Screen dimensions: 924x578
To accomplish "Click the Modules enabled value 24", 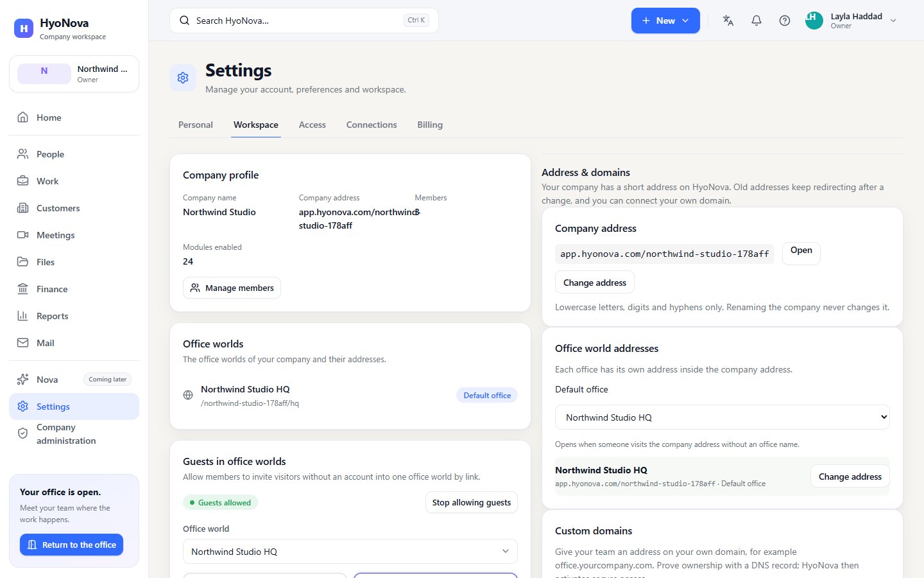I will click(x=188, y=261).
